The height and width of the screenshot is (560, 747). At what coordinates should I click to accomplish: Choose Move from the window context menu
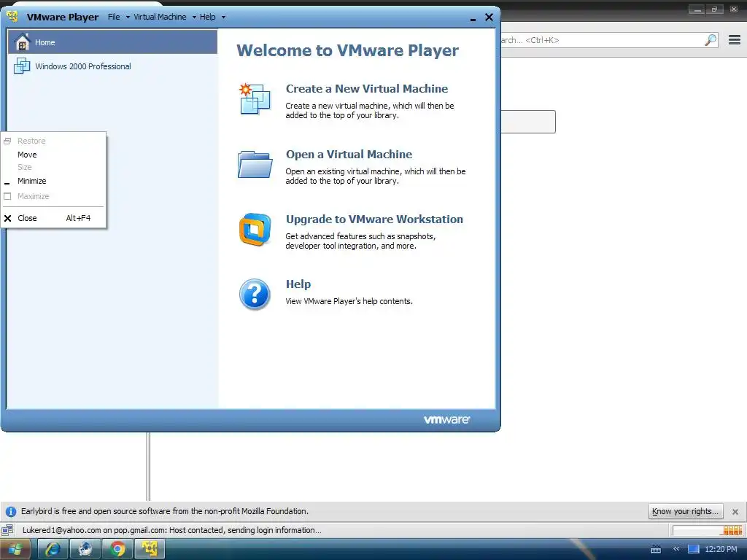pos(53,155)
